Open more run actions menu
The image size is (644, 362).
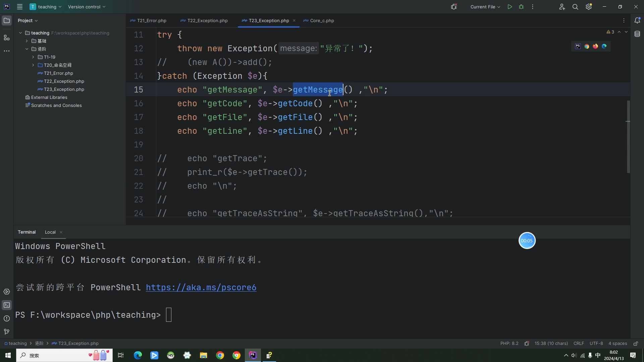point(533,7)
